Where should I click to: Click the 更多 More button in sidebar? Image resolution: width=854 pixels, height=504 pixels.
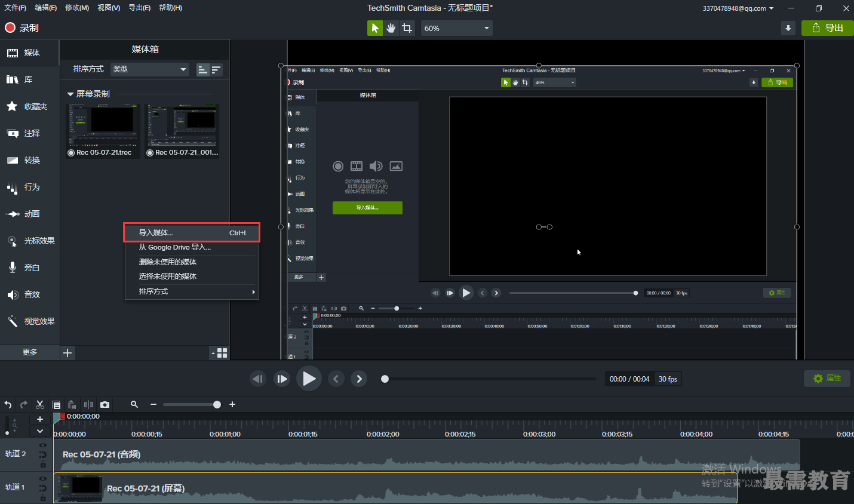click(30, 352)
